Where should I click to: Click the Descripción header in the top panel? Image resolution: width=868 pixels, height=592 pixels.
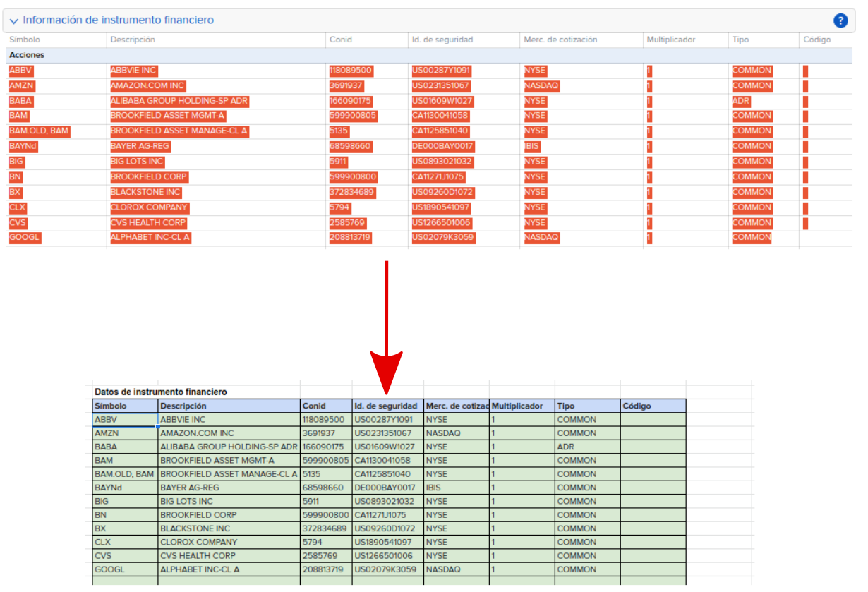tap(133, 40)
